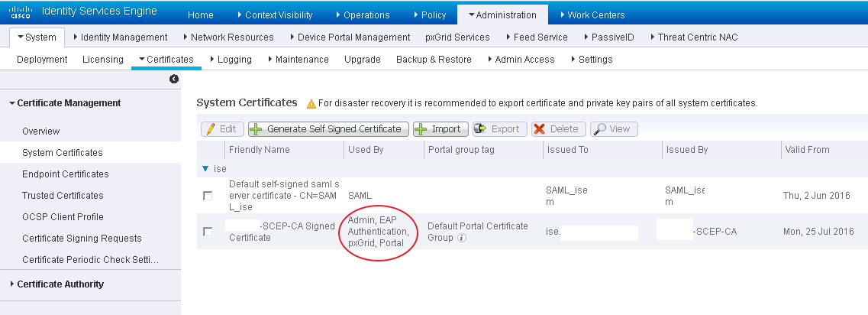Screen dimensions: 868x315
Task: Open the Admin Access menu
Action: click(x=521, y=60)
